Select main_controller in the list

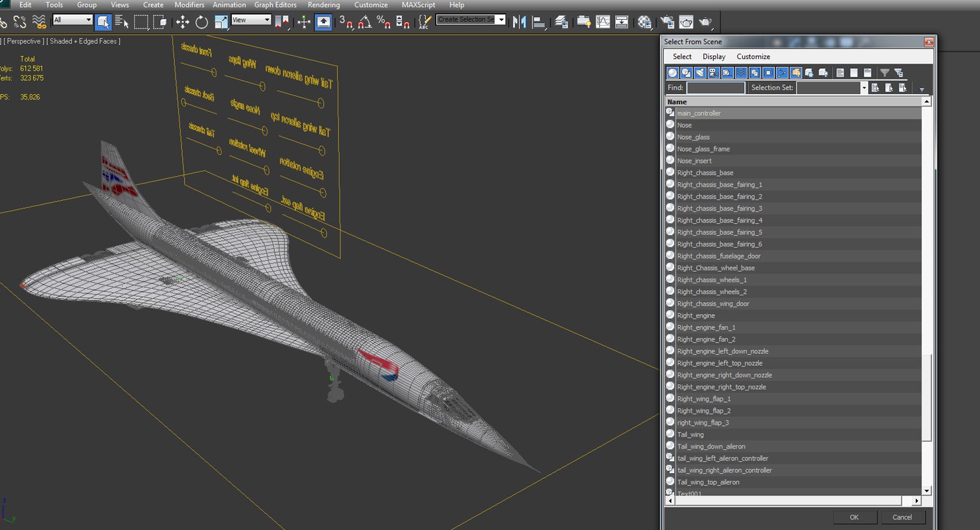click(x=793, y=113)
